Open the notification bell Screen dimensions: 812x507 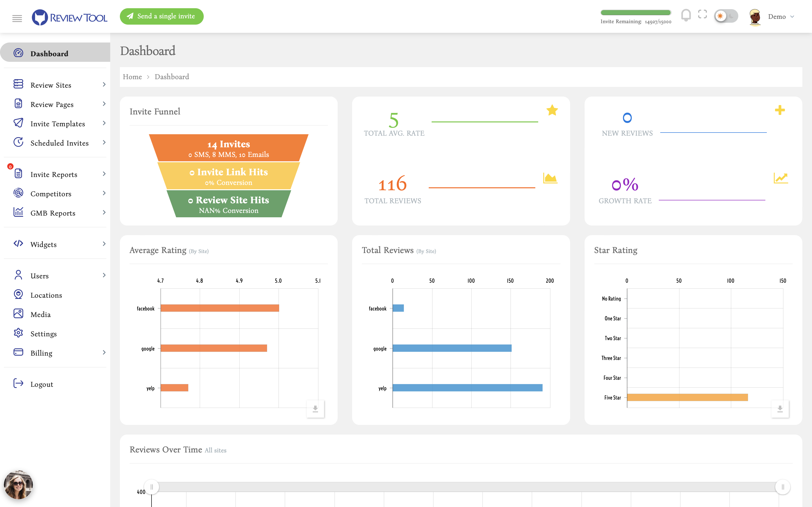[686, 15]
